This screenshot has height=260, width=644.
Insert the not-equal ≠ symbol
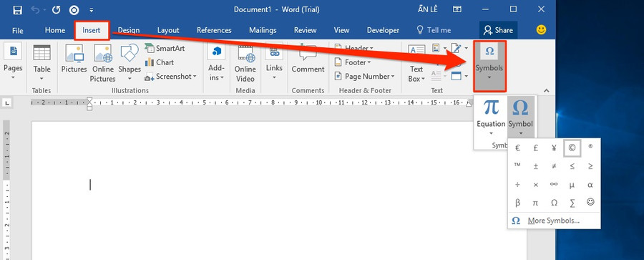pyautogui.click(x=554, y=166)
